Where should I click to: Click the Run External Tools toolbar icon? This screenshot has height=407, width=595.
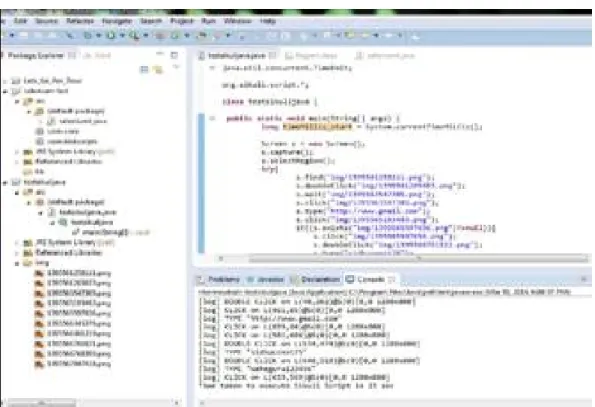(134, 36)
